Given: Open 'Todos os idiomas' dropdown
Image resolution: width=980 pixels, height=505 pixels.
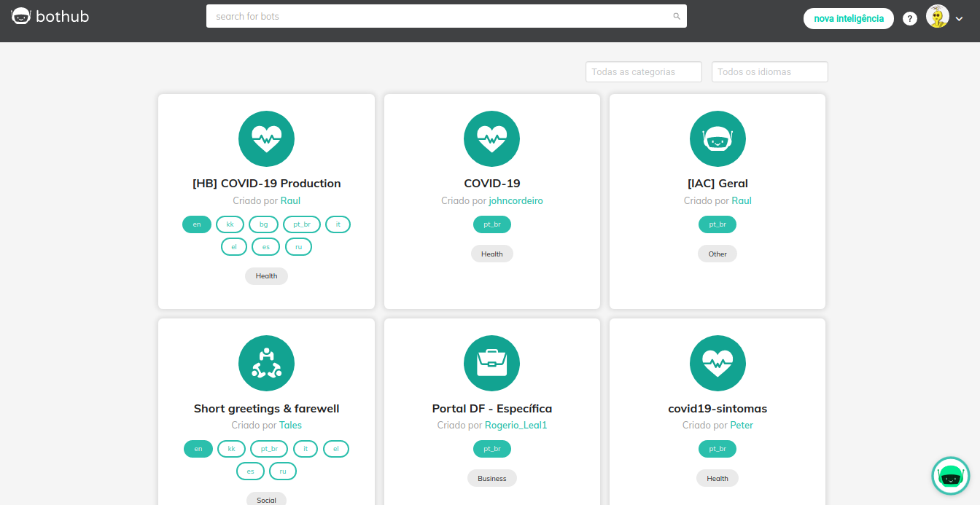Looking at the screenshot, I should (770, 71).
